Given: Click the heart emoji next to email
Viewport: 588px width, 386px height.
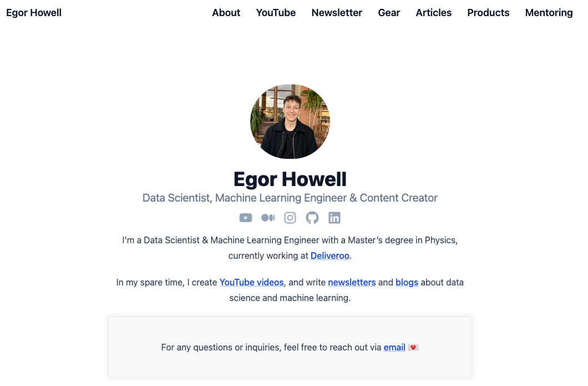Looking at the screenshot, I should coord(413,347).
